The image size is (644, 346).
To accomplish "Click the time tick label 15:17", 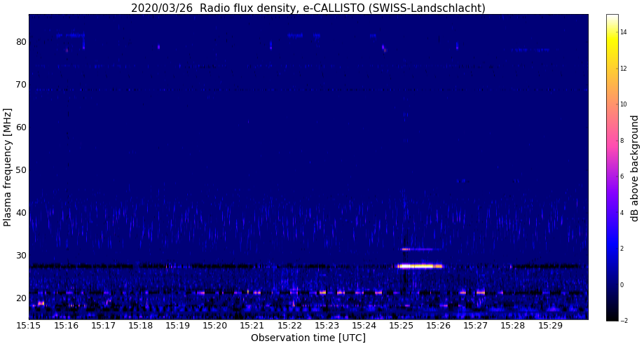I will pos(103,326).
